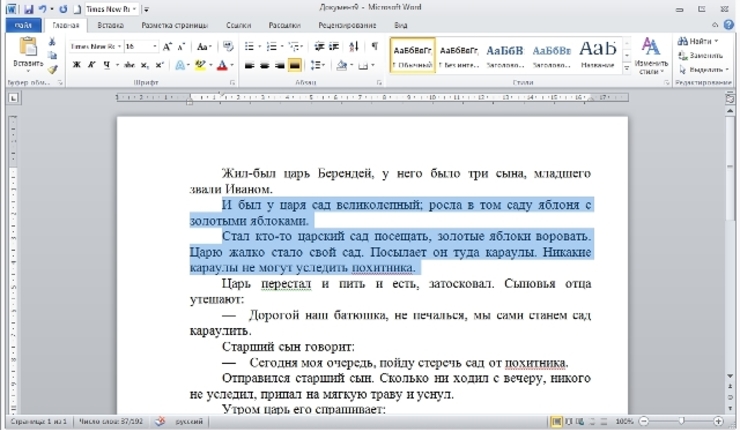Click the Заменить button
This screenshot has width=740, height=430.
703,55
